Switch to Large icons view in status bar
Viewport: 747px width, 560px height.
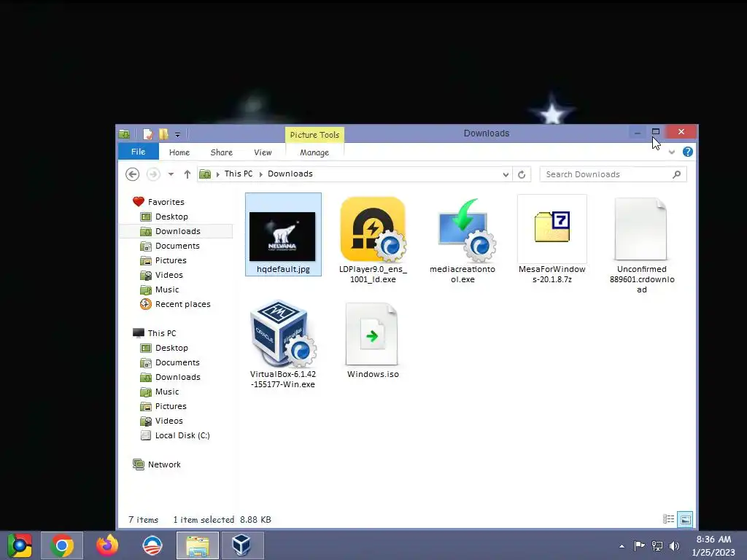point(685,519)
